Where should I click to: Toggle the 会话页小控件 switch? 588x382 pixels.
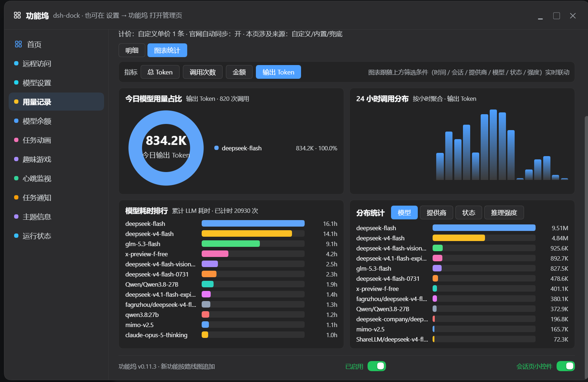coord(566,366)
